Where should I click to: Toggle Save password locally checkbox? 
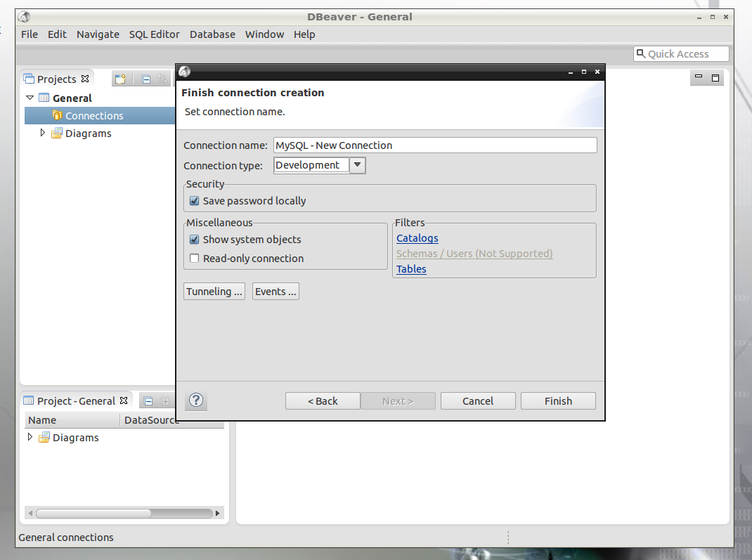(x=194, y=201)
